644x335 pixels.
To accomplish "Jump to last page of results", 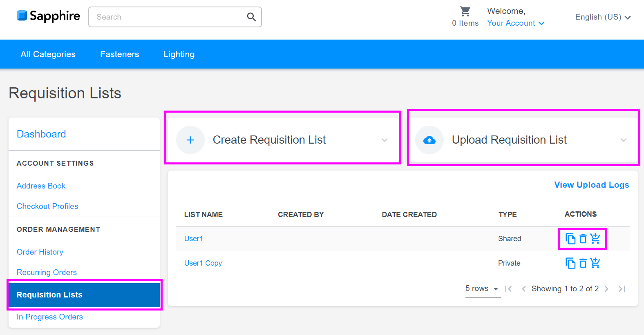I will click(622, 289).
